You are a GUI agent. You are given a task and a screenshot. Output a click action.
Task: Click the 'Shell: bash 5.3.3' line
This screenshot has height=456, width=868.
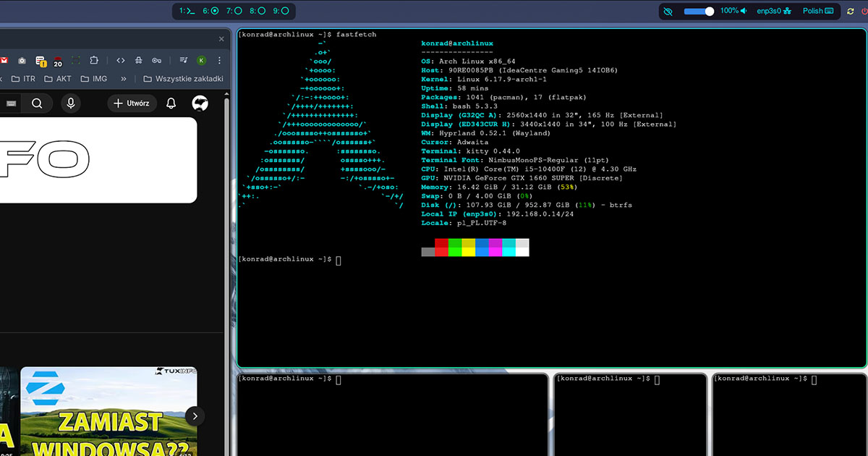click(x=459, y=106)
